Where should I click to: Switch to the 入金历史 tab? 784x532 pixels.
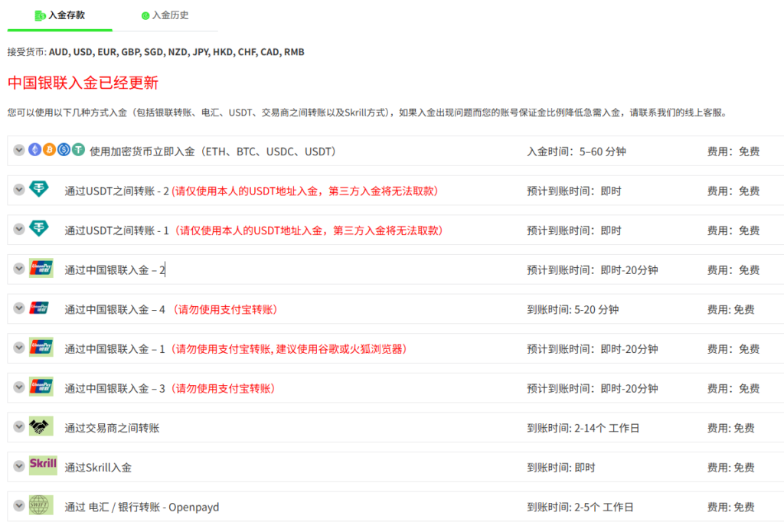165,15
